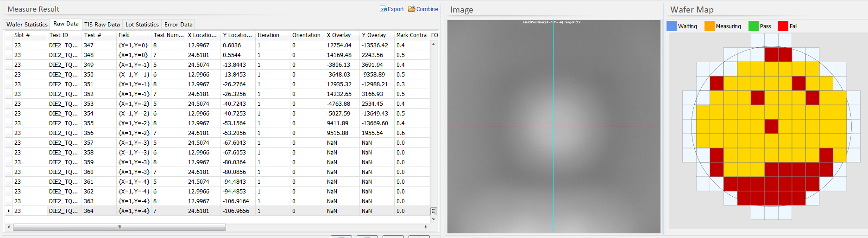This screenshot has width=868, height=238.
Task: Switch to the Wafer Statistics tab
Action: 27,25
